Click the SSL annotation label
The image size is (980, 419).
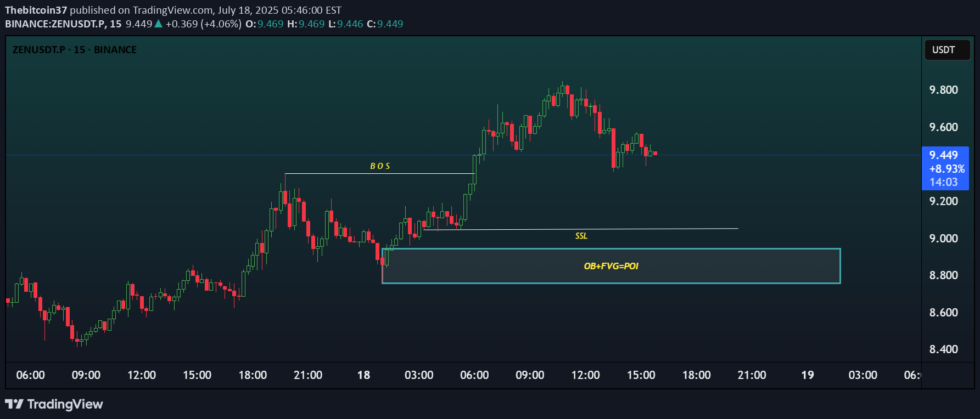[x=581, y=236]
